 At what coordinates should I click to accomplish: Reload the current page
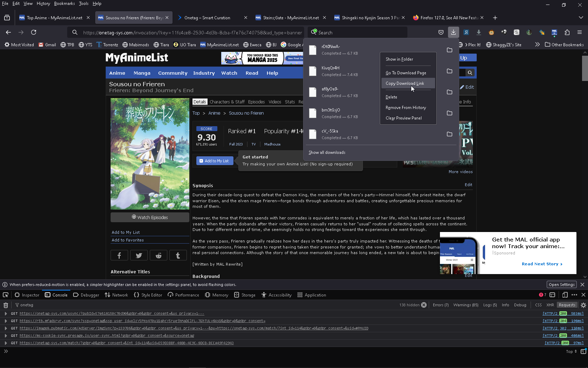[x=34, y=32]
